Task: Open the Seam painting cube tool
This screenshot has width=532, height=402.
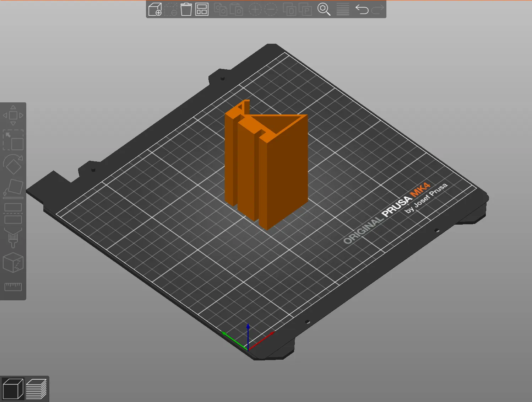Action: click(13, 262)
